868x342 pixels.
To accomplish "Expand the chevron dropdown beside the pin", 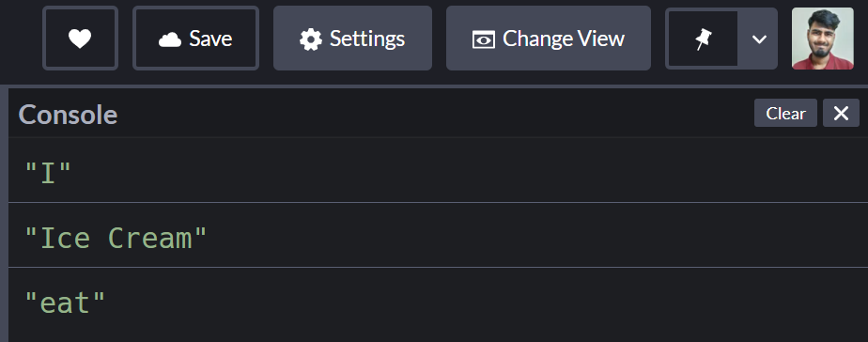I will pos(759,39).
